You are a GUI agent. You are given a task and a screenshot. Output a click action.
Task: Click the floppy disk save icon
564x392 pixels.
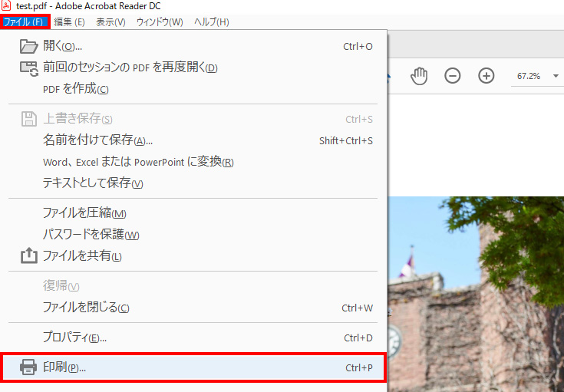[28, 119]
